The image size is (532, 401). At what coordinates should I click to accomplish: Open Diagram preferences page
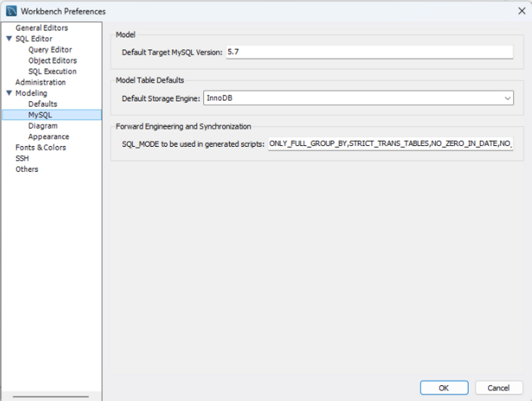point(43,126)
